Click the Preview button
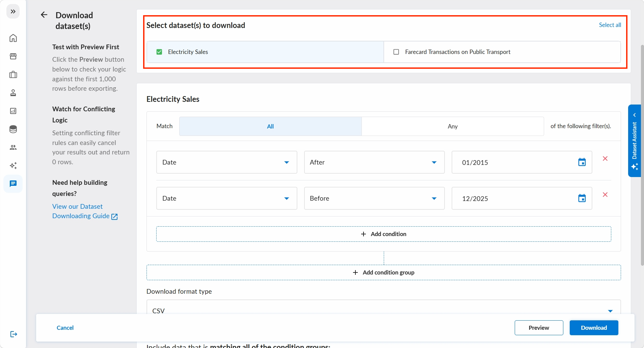The height and width of the screenshot is (348, 644). [539, 328]
